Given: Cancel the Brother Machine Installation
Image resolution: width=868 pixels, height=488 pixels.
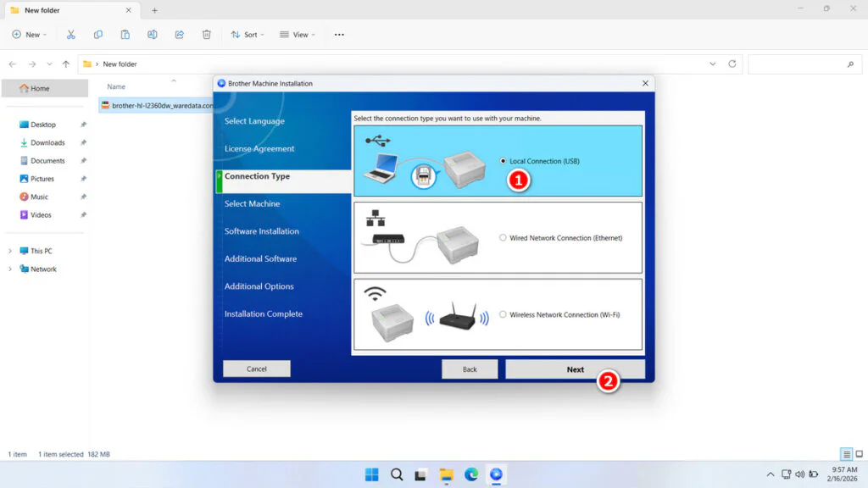Looking at the screenshot, I should (256, 369).
